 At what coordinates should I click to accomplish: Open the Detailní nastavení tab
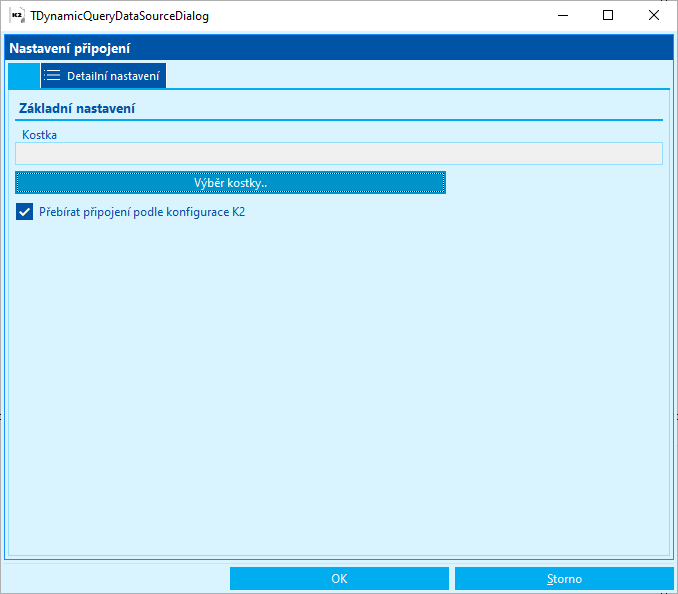tap(103, 76)
